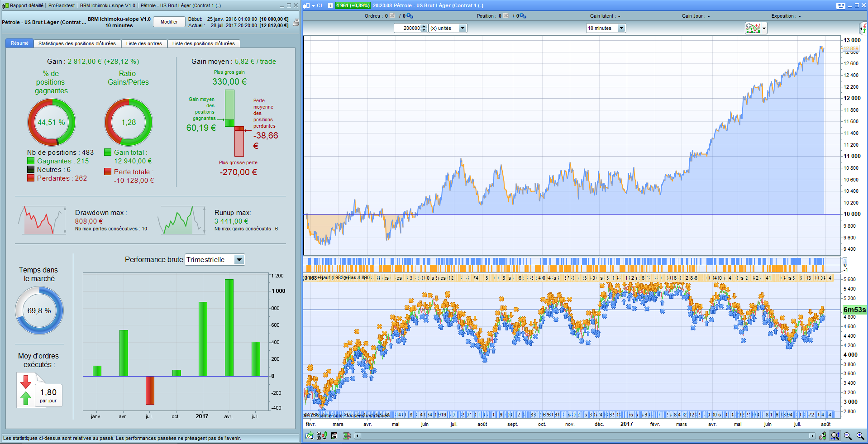Open the Liste des ordres tab
Screen dimensions: 868x444
point(144,43)
